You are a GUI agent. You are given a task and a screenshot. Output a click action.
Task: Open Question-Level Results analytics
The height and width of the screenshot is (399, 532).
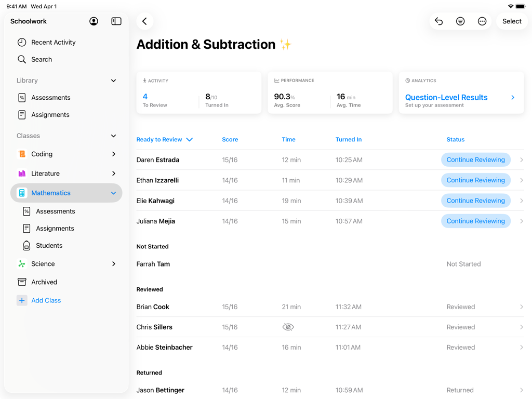coord(446,97)
